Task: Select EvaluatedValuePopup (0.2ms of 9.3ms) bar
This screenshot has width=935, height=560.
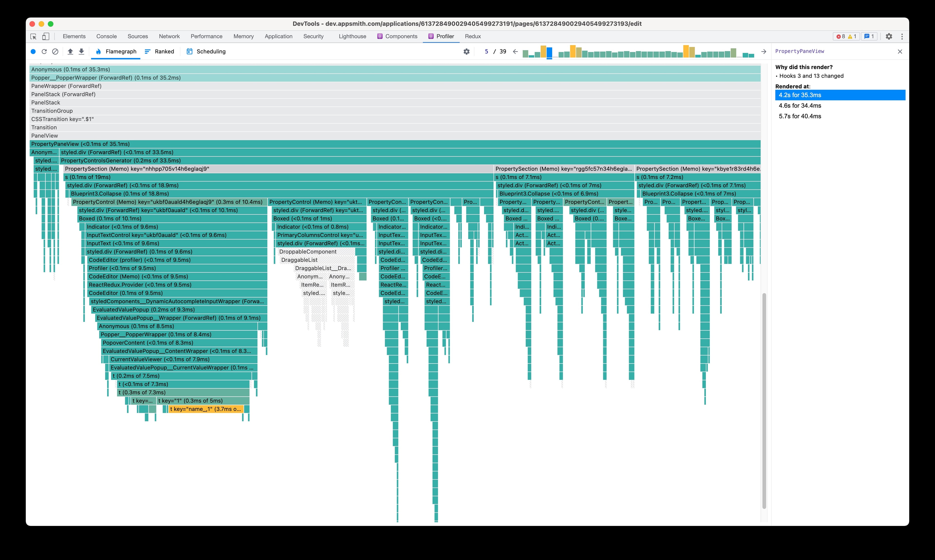Action: click(x=179, y=309)
